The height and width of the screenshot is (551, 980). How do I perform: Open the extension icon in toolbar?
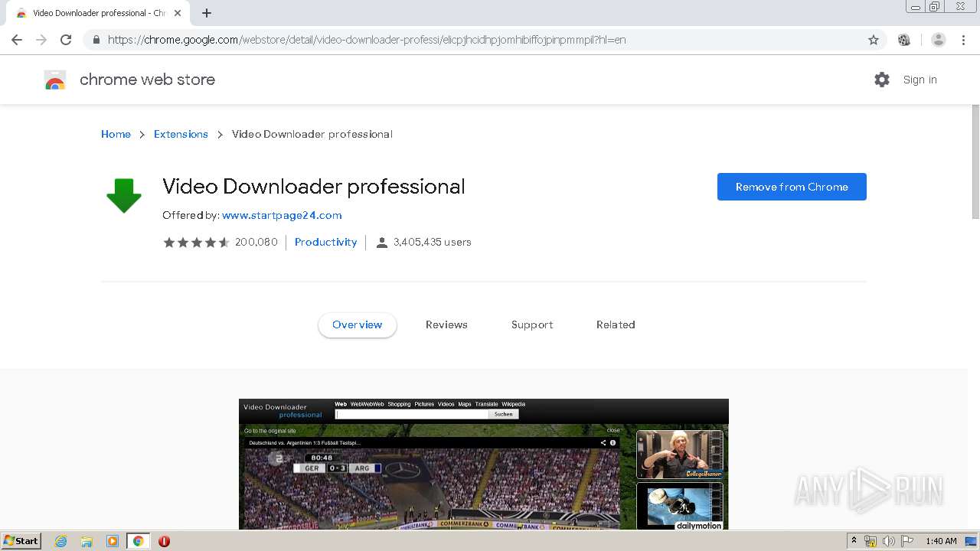tap(904, 40)
